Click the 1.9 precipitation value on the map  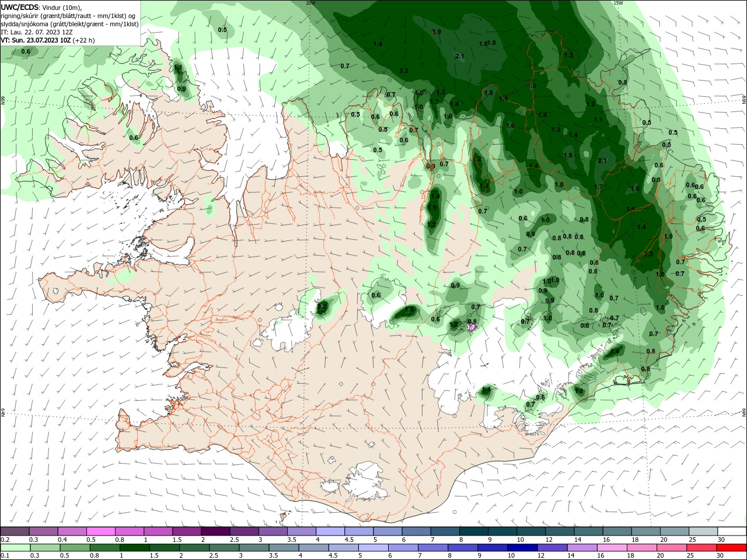click(437, 32)
